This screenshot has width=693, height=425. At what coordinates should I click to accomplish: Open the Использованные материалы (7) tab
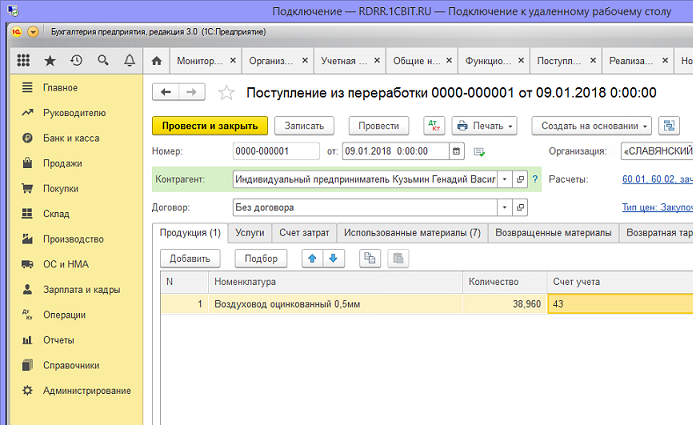(x=412, y=233)
